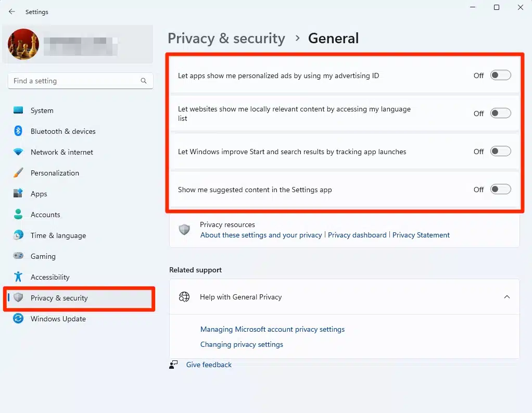Select Privacy & security in sidebar
The image size is (532, 413).
(79, 297)
